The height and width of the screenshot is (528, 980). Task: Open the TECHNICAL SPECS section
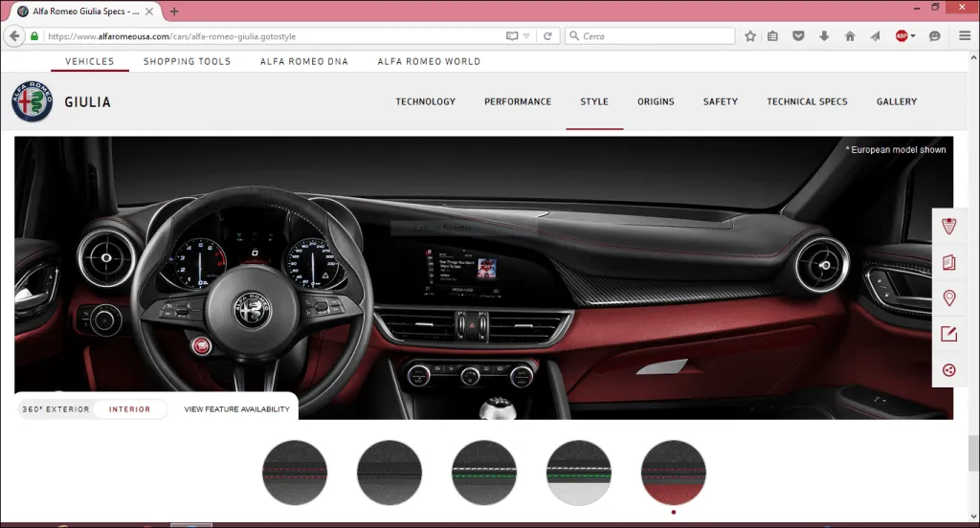click(x=807, y=101)
